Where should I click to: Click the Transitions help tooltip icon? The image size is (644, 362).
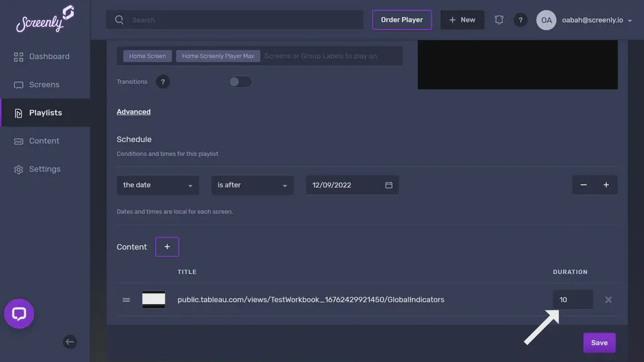tap(163, 82)
